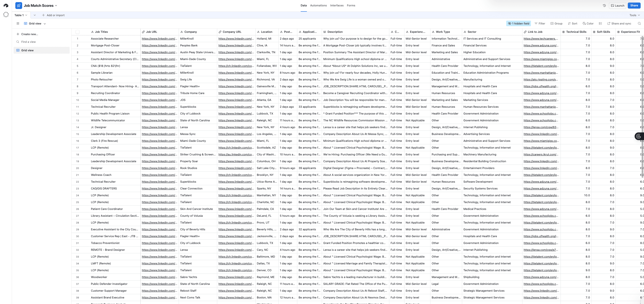
Task: Open the Group records button
Action: click(556, 23)
